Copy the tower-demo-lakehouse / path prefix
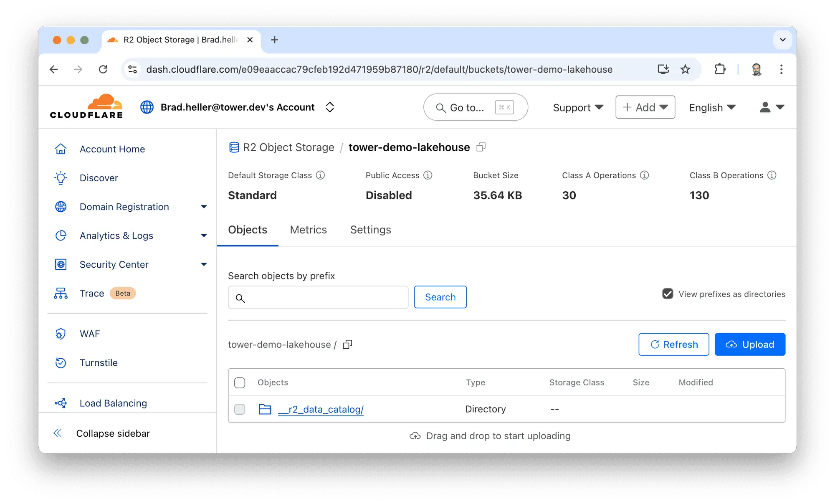This screenshot has width=835, height=504. tap(347, 344)
